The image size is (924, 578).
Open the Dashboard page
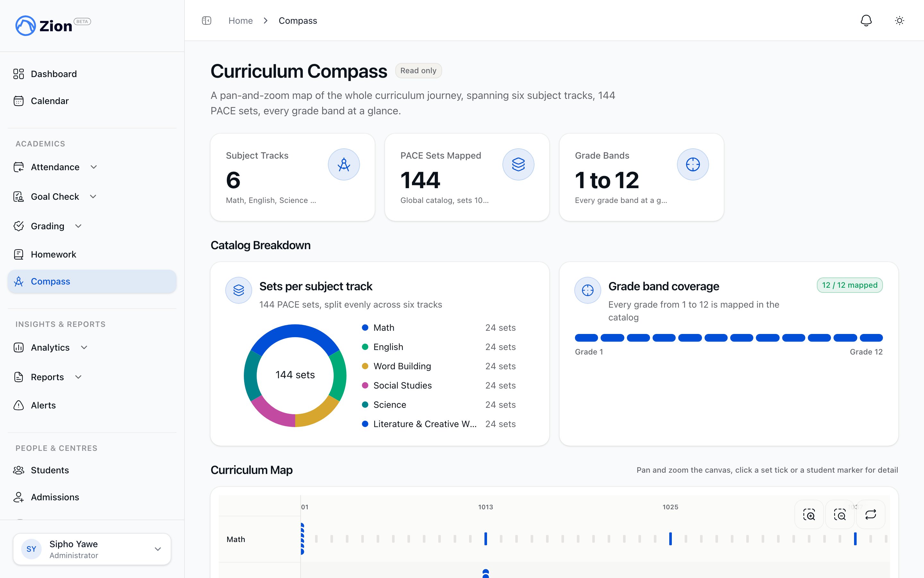point(92,74)
